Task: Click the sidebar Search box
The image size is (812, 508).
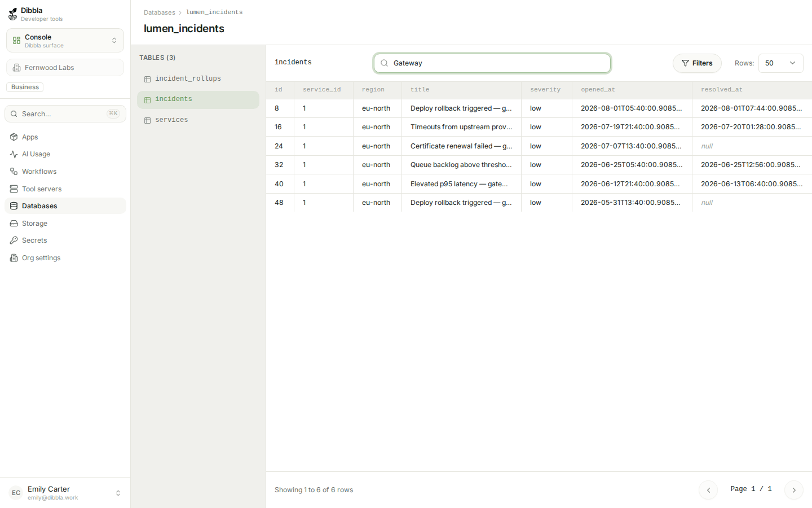Action: click(65, 114)
